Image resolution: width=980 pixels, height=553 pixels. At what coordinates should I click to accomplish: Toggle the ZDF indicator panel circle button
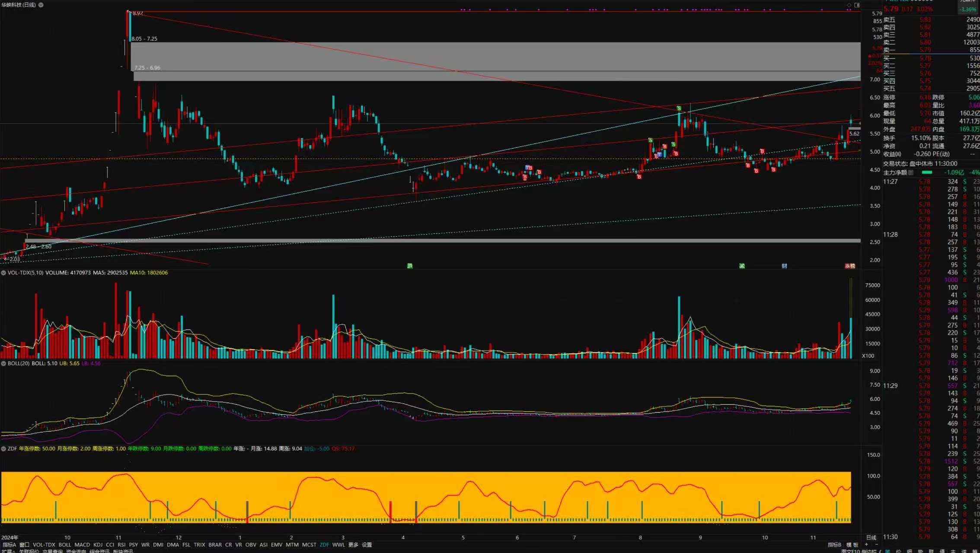(3, 449)
